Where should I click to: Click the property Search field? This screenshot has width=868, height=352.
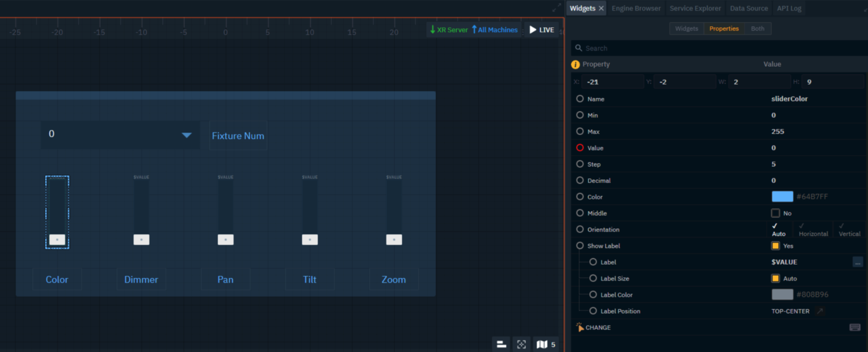click(719, 48)
